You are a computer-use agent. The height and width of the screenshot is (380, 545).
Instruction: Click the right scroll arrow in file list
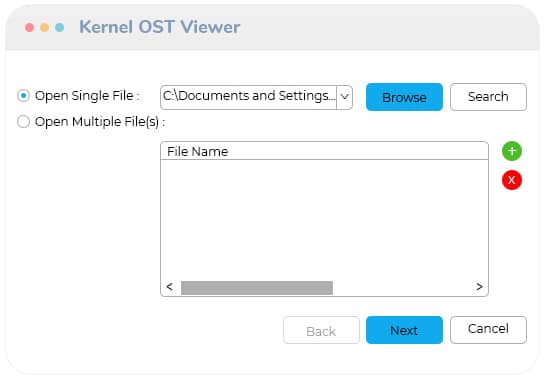click(479, 287)
